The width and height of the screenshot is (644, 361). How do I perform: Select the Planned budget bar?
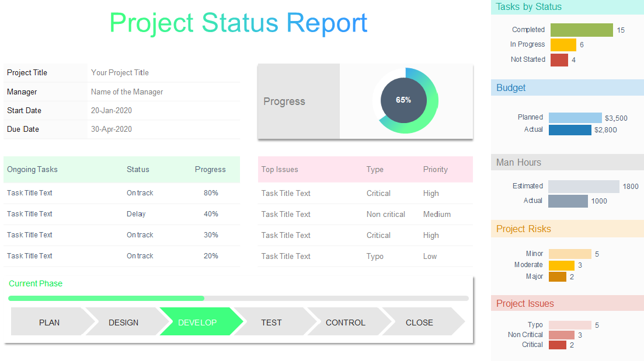575,118
